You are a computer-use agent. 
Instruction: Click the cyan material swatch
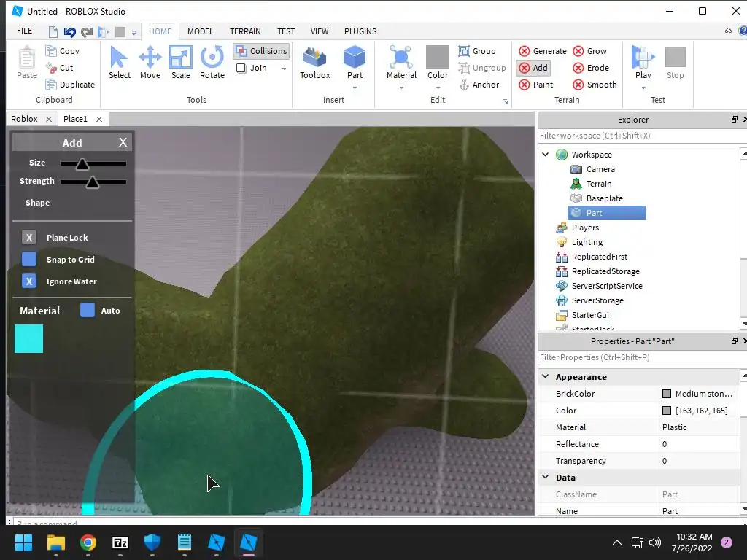(28, 338)
